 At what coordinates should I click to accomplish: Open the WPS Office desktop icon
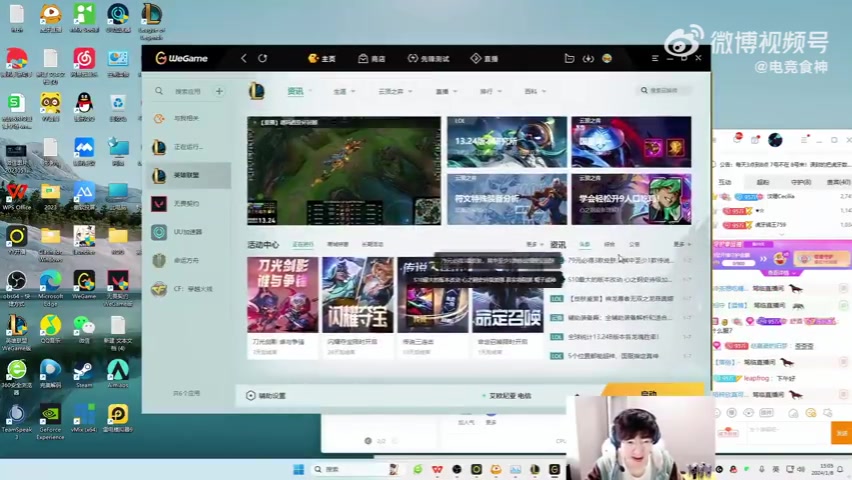[x=16, y=196]
